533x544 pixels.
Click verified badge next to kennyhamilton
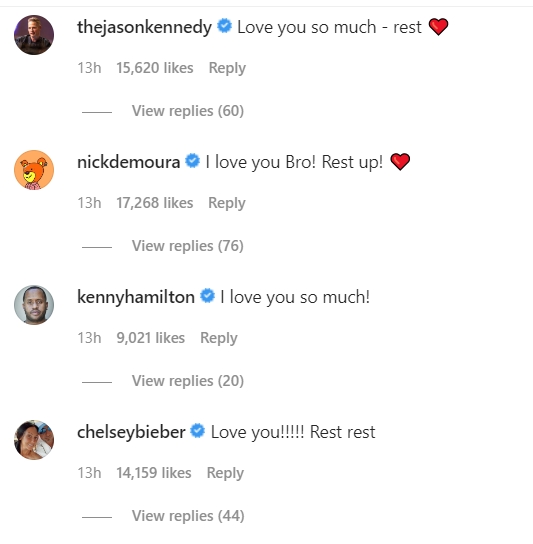pyautogui.click(x=208, y=296)
